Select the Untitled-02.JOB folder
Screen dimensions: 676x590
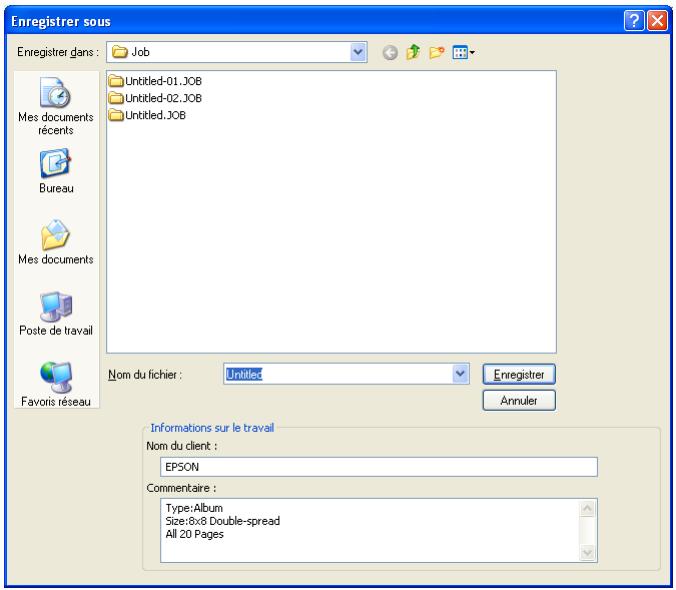coord(155,98)
